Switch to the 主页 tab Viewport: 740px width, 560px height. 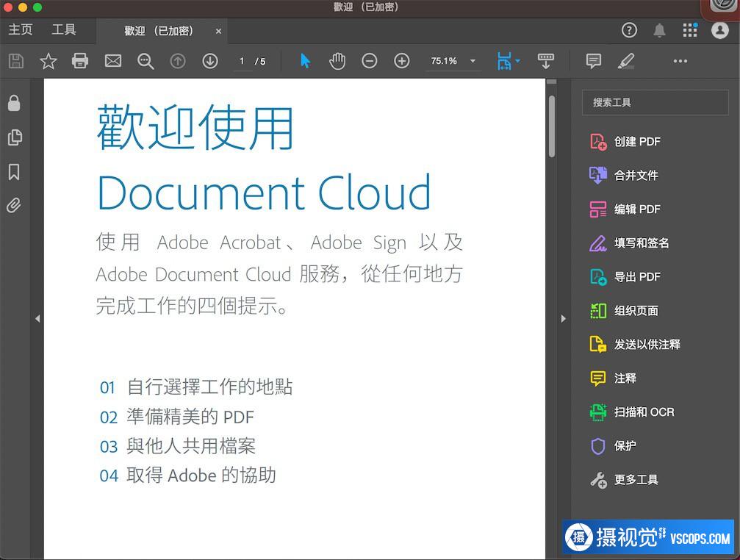(21, 30)
